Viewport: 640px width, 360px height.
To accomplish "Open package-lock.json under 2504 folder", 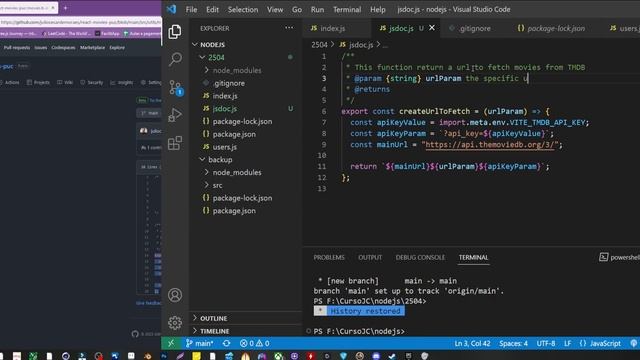I will click(x=245, y=121).
